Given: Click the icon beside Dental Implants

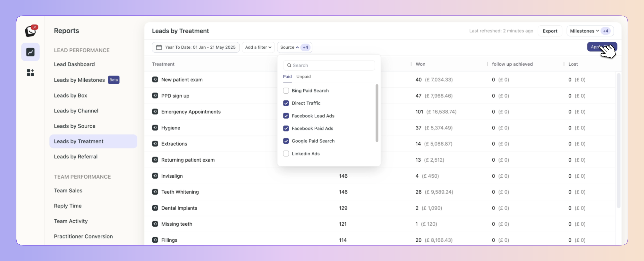Looking at the screenshot, I should [155, 208].
